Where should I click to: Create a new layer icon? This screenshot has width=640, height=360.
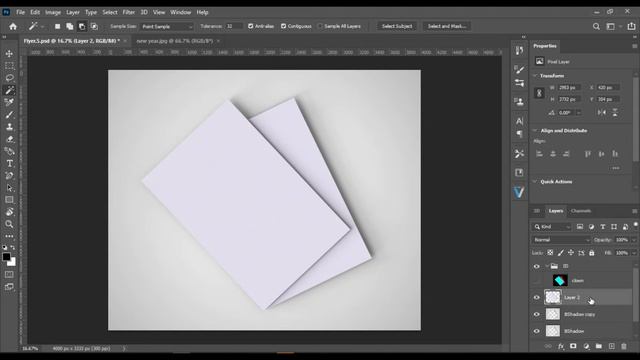tap(611, 346)
